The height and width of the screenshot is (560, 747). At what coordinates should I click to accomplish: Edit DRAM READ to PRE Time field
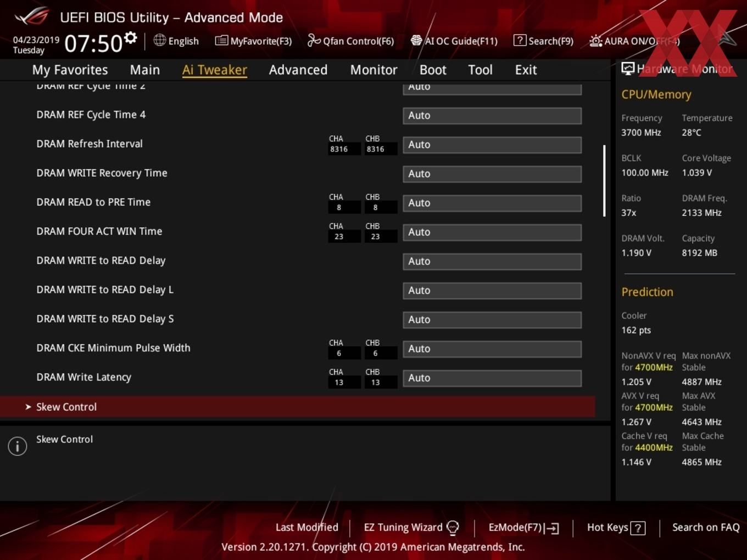[x=492, y=203]
